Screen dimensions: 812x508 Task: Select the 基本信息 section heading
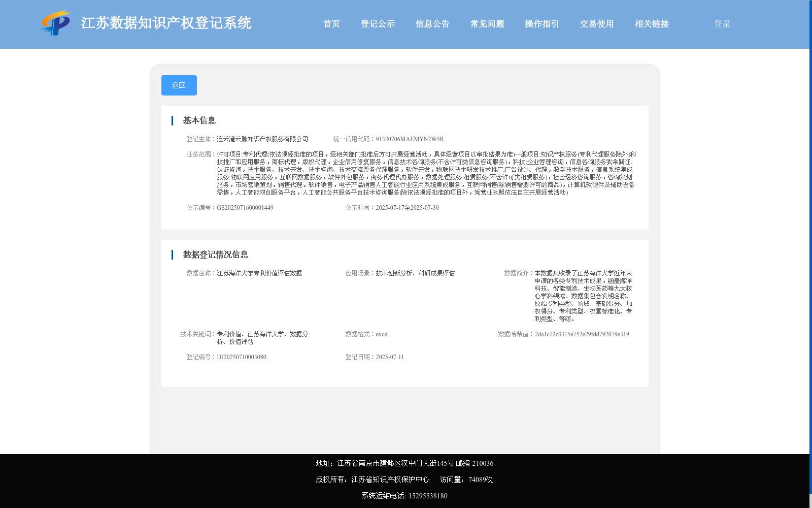pyautogui.click(x=199, y=120)
